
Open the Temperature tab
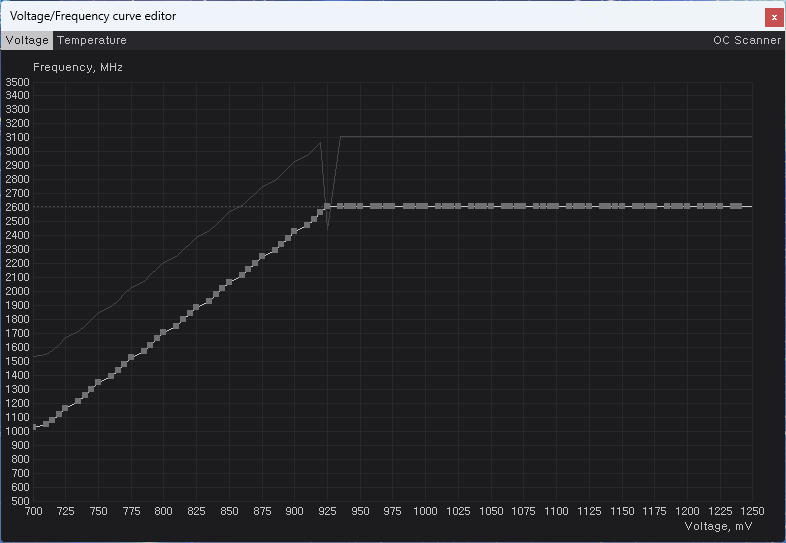pos(92,41)
